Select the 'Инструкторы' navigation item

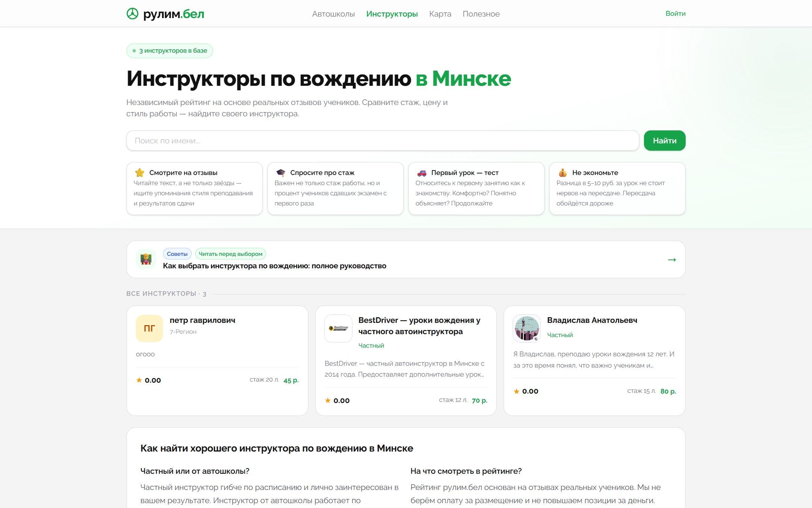coord(392,14)
